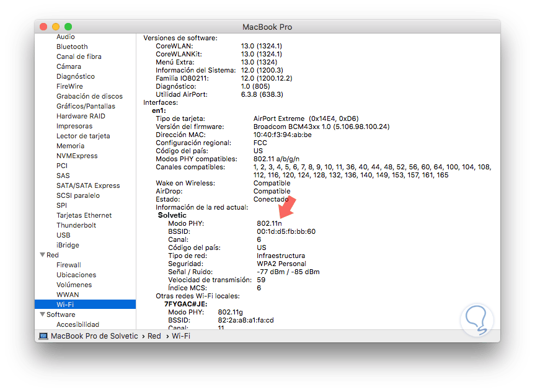Click the BSSID 82:2a:a8:a1:fa:cd
This screenshot has height=392, width=535.
click(245, 320)
